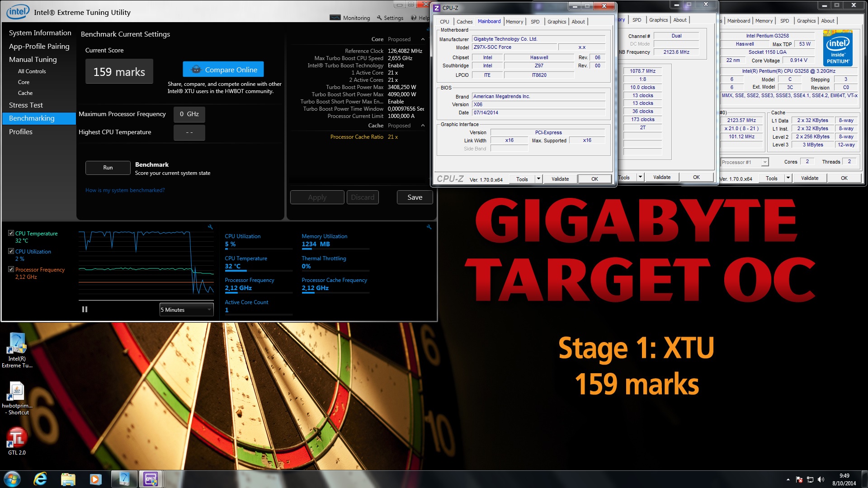Click the volume speaker tray icon
The width and height of the screenshot is (868, 488).
pyautogui.click(x=821, y=479)
